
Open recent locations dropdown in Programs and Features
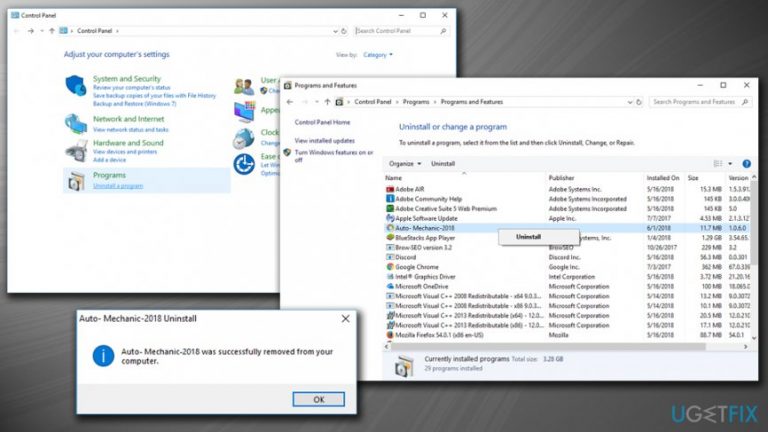pyautogui.click(x=316, y=102)
